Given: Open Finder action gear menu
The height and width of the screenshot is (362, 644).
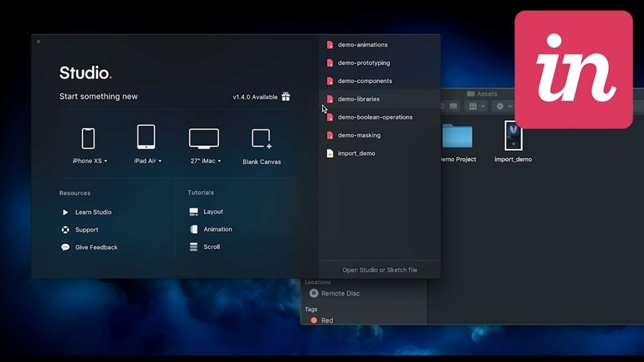Looking at the screenshot, I should click(x=503, y=106).
